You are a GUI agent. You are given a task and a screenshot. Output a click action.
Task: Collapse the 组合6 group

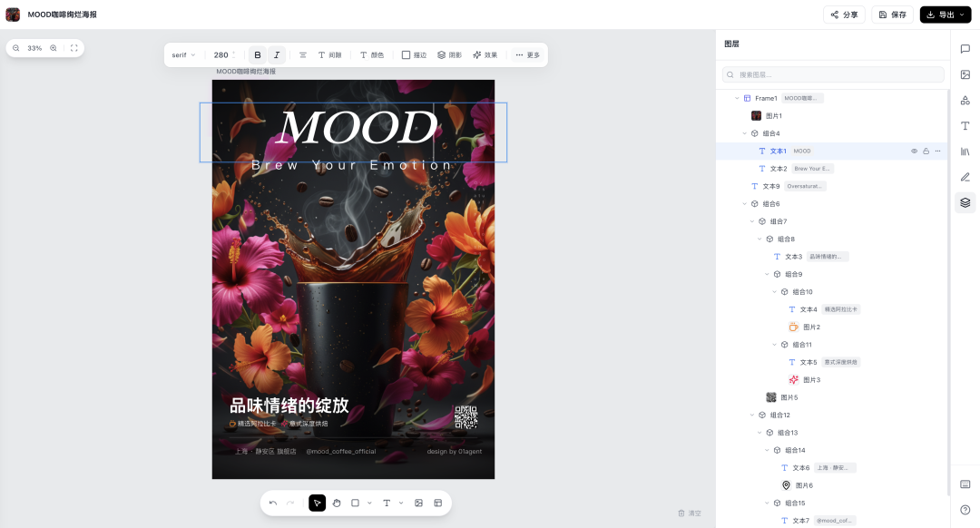coord(744,204)
